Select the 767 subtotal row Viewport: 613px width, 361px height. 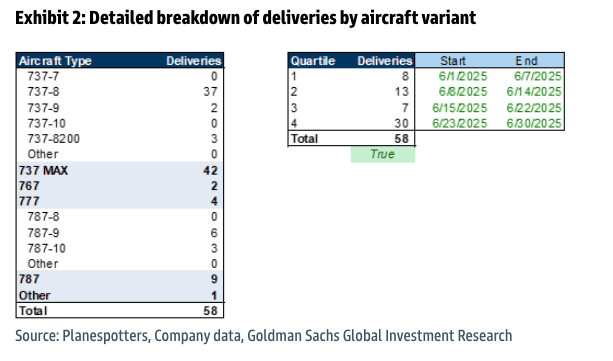point(119,186)
